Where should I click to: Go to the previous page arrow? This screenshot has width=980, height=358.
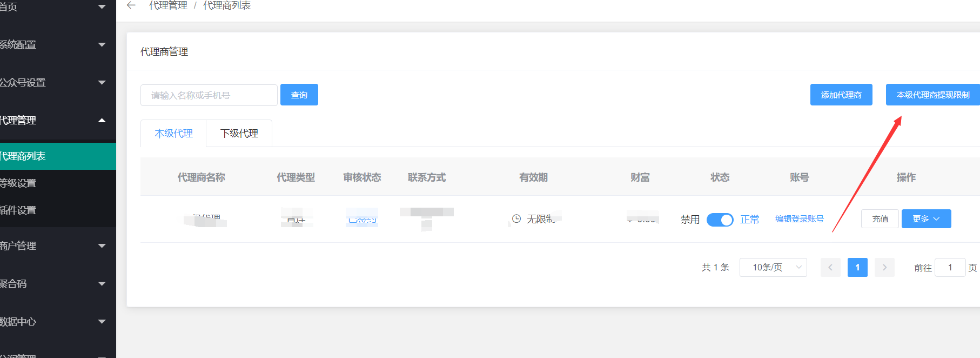(830, 267)
